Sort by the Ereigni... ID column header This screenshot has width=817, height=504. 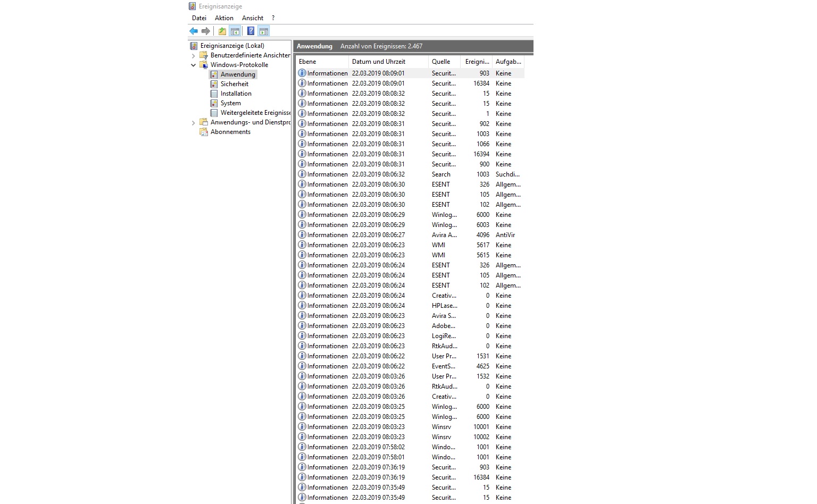477,62
